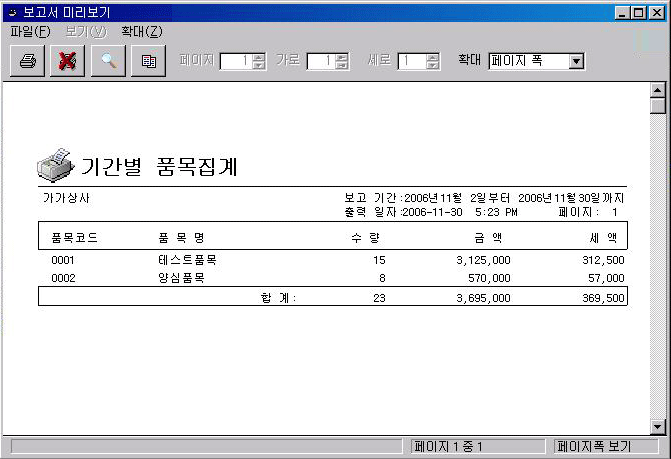Click the company name 가가상사
671x459 pixels.
[66, 198]
